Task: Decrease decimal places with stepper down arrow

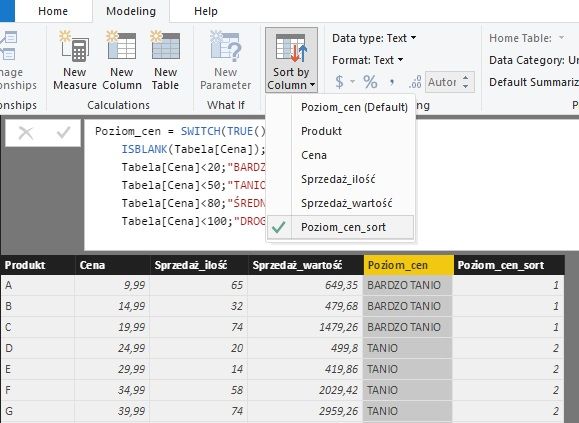Action: tap(466, 86)
